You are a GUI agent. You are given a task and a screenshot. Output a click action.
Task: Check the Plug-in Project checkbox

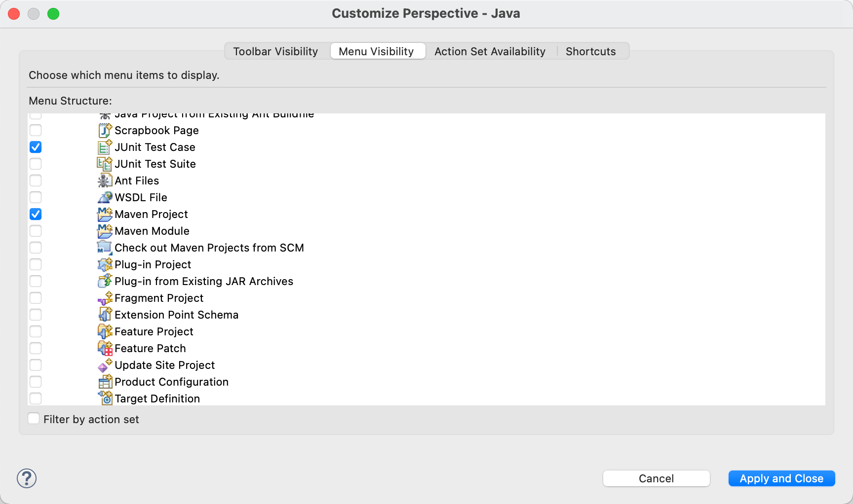[36, 264]
